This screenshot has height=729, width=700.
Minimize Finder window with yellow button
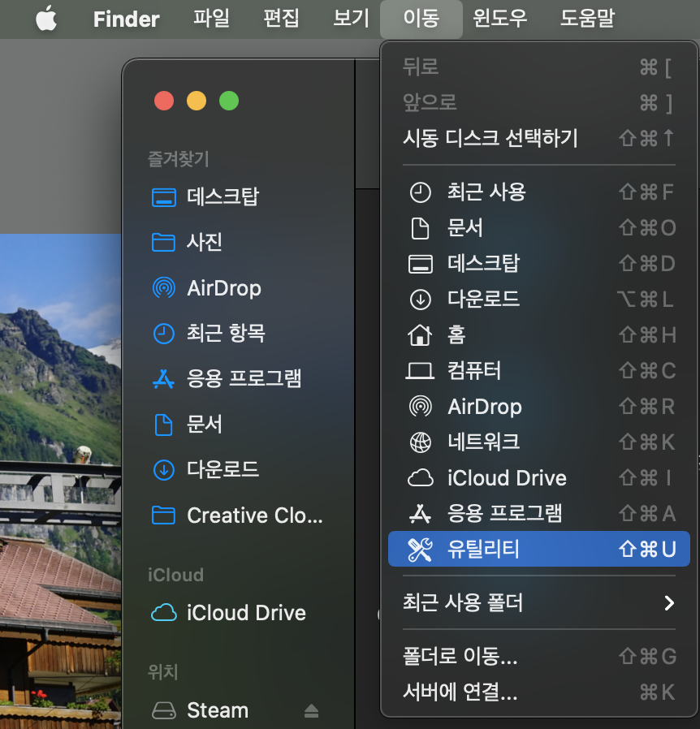(x=197, y=101)
